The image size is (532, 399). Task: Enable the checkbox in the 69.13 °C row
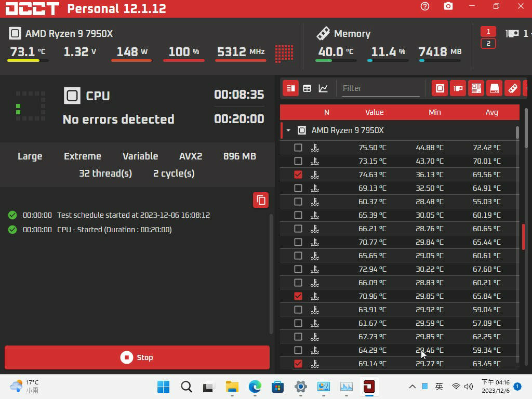298,188
